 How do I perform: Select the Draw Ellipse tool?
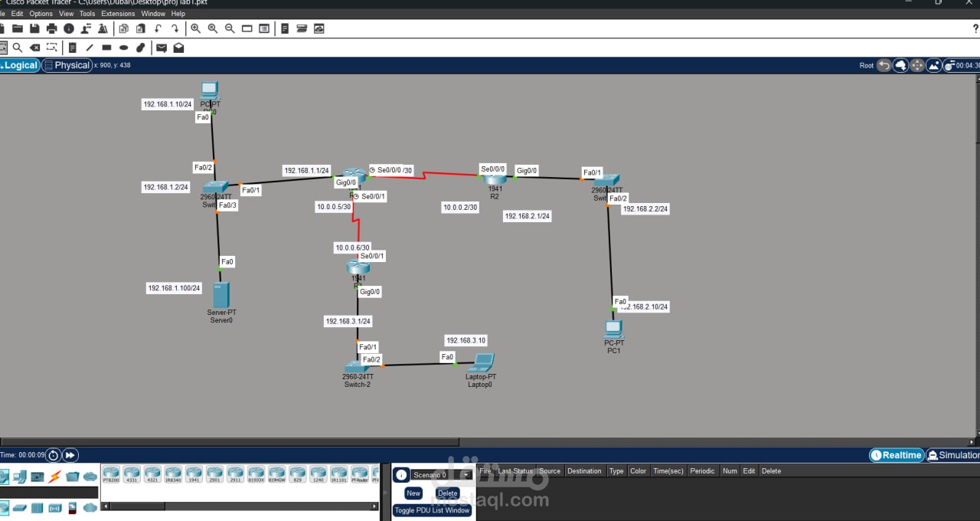123,48
